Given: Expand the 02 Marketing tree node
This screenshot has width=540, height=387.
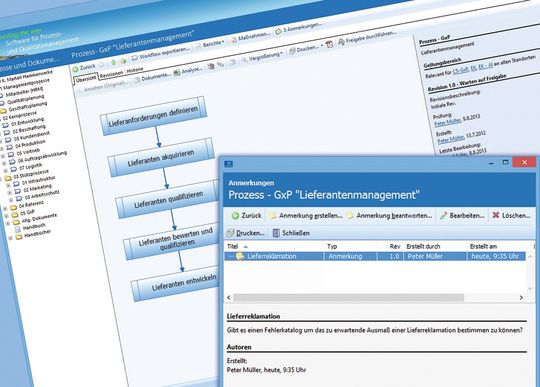Looking at the screenshot, I should (x=10, y=192).
